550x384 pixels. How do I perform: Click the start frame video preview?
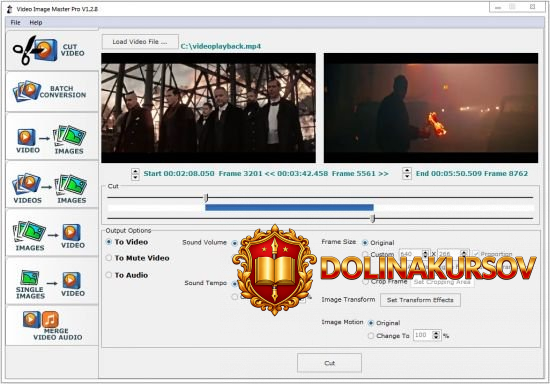[208, 108]
